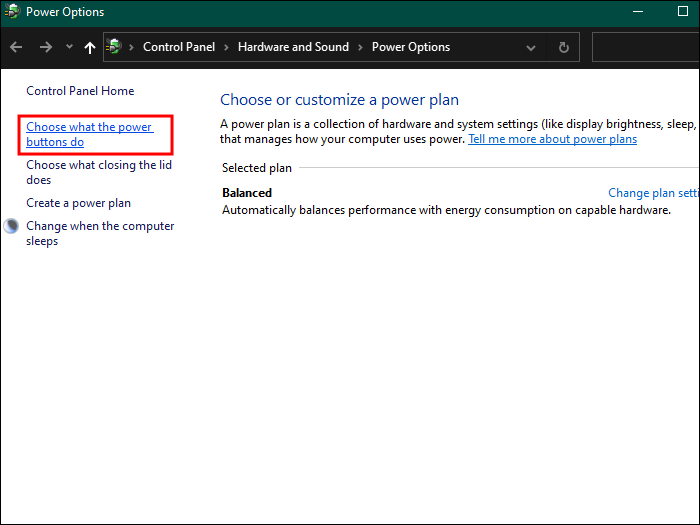Click the Power Options breadcrumb segment
The image size is (700, 525).
(x=411, y=47)
